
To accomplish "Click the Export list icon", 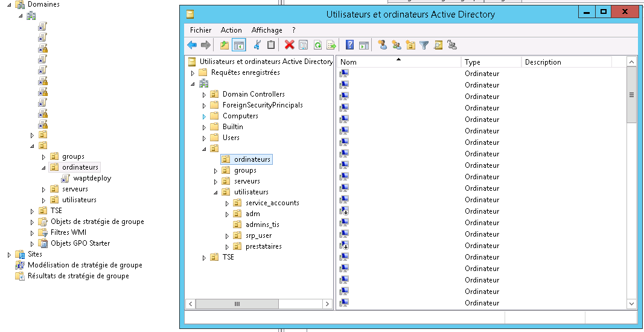I will [331, 45].
